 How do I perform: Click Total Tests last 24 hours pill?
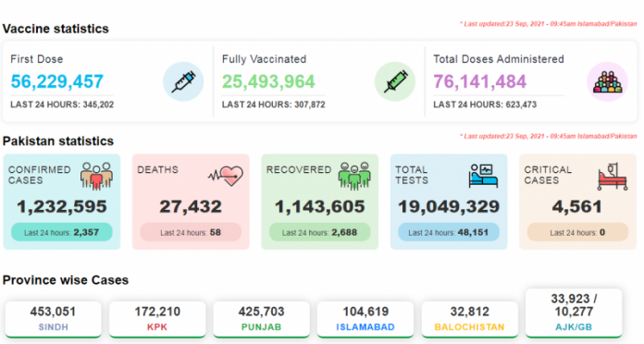pyautogui.click(x=449, y=232)
